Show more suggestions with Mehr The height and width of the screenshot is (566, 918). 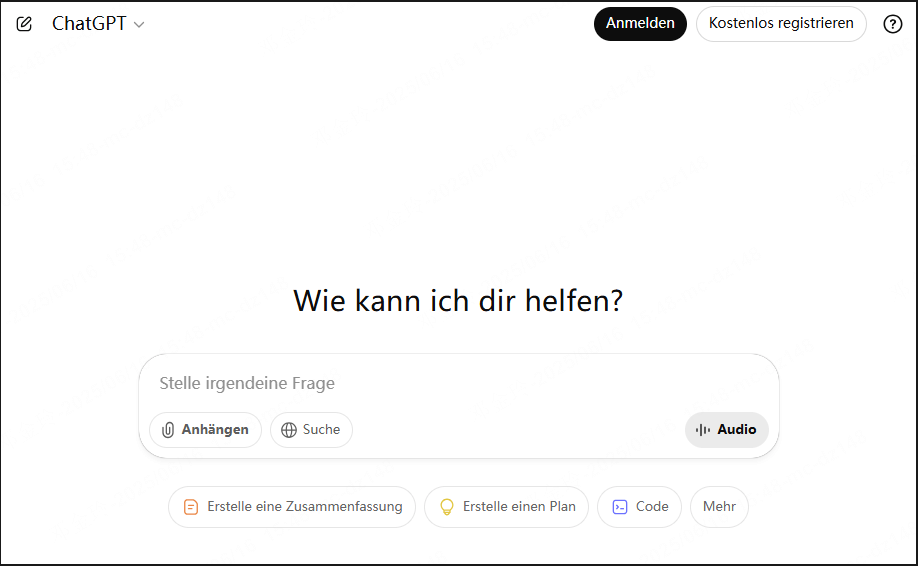tap(719, 507)
